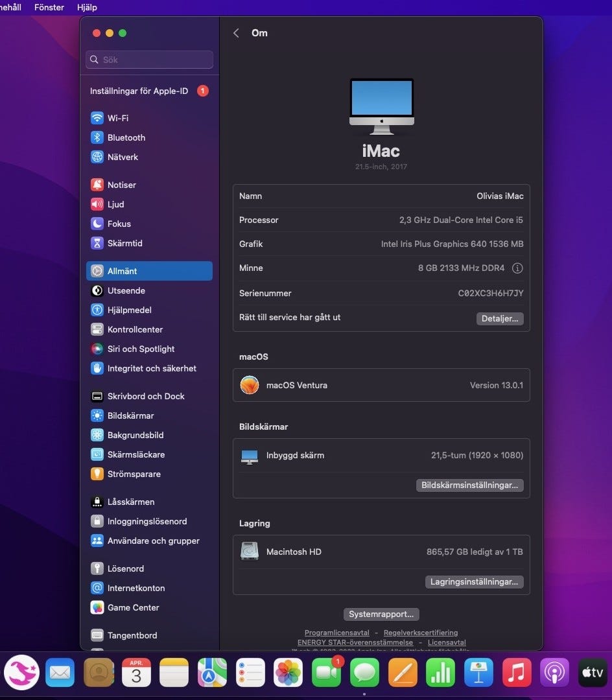Screen dimensions: 612x700
Task: Open Notiser settings pane
Action: pyautogui.click(x=121, y=185)
